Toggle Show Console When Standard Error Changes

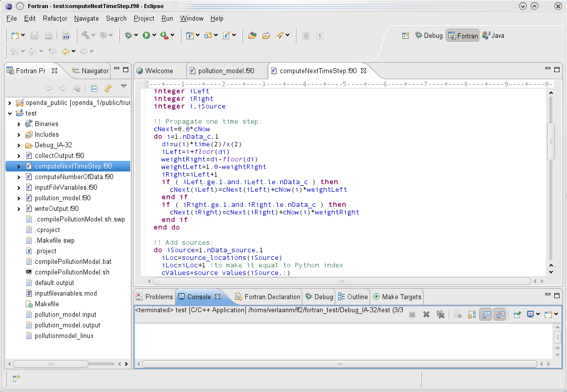coord(500,314)
